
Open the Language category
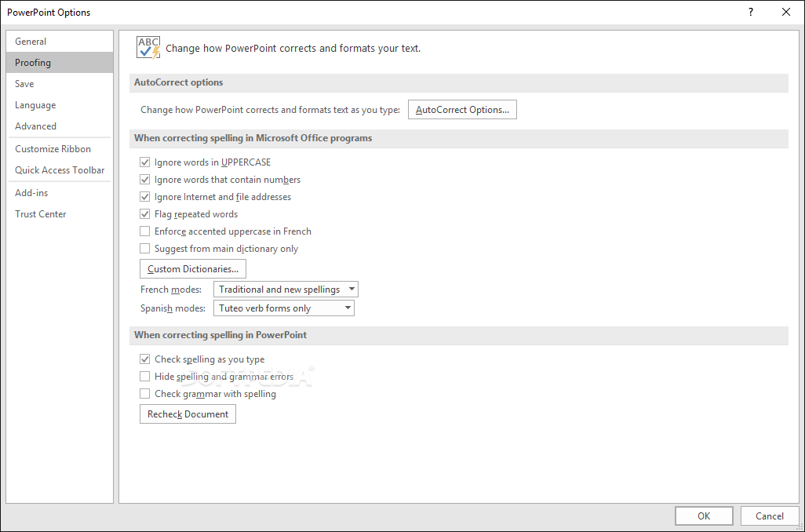[60, 105]
